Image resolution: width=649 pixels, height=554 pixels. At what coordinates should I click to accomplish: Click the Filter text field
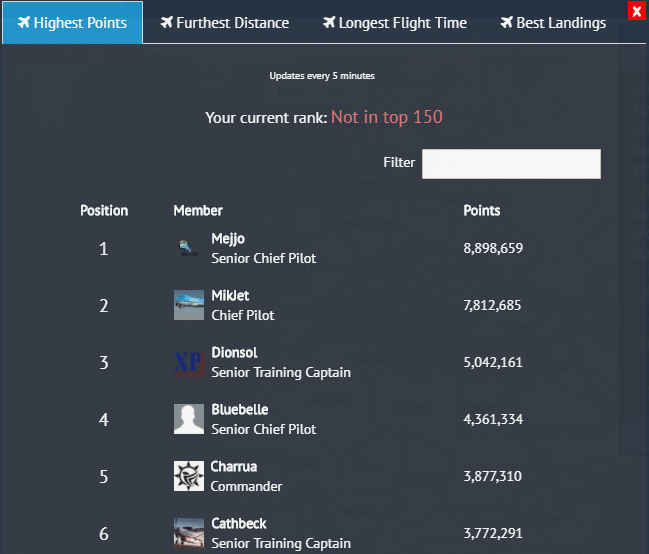(511, 163)
